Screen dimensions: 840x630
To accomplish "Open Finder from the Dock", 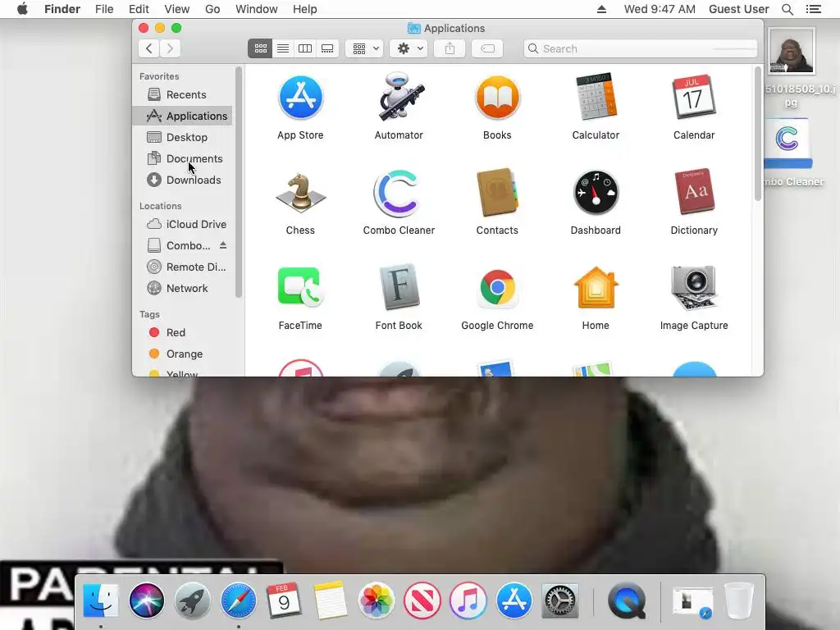I will pos(101,601).
